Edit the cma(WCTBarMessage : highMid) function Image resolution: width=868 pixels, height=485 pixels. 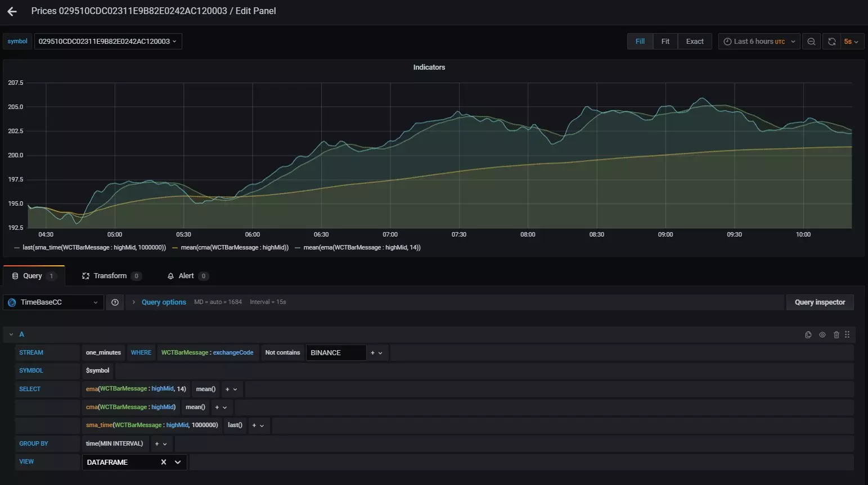click(131, 407)
